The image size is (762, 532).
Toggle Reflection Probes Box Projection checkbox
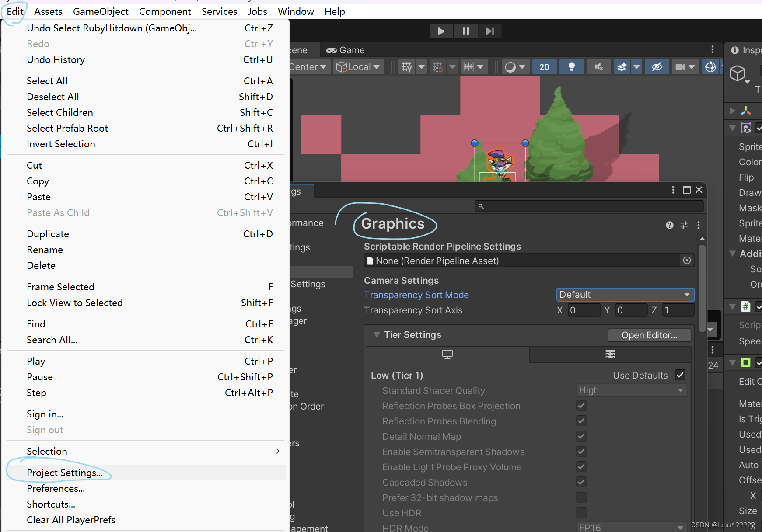pyautogui.click(x=581, y=406)
